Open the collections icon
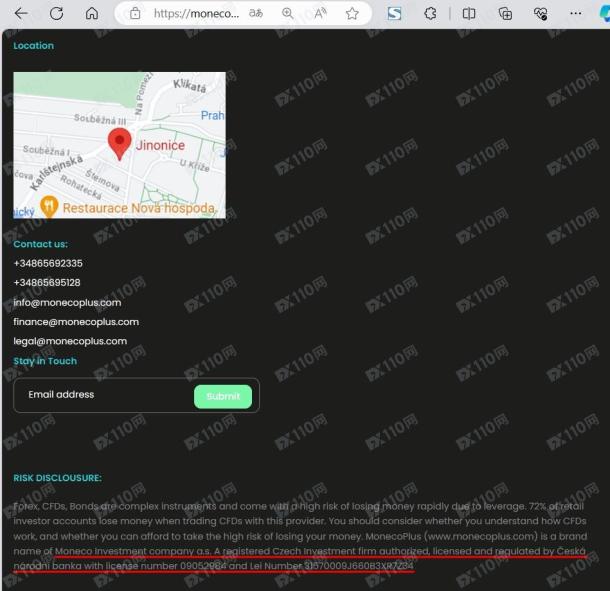The height and width of the screenshot is (591, 610). coord(505,14)
